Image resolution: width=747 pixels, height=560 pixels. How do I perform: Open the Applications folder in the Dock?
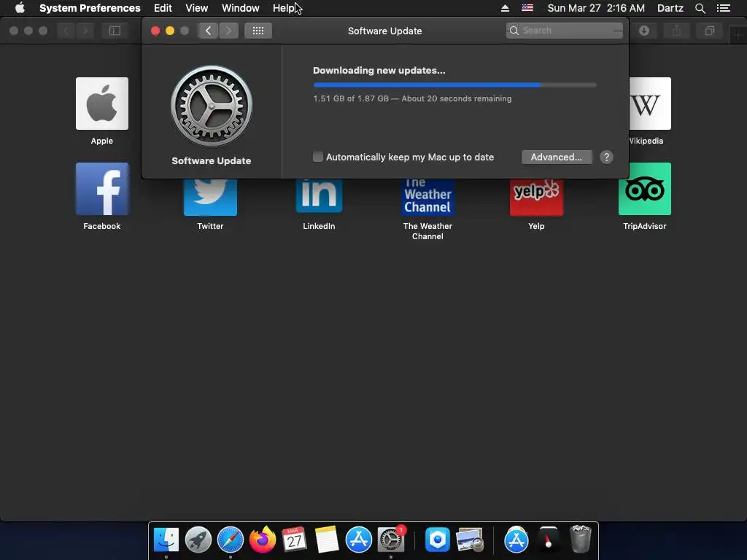516,540
